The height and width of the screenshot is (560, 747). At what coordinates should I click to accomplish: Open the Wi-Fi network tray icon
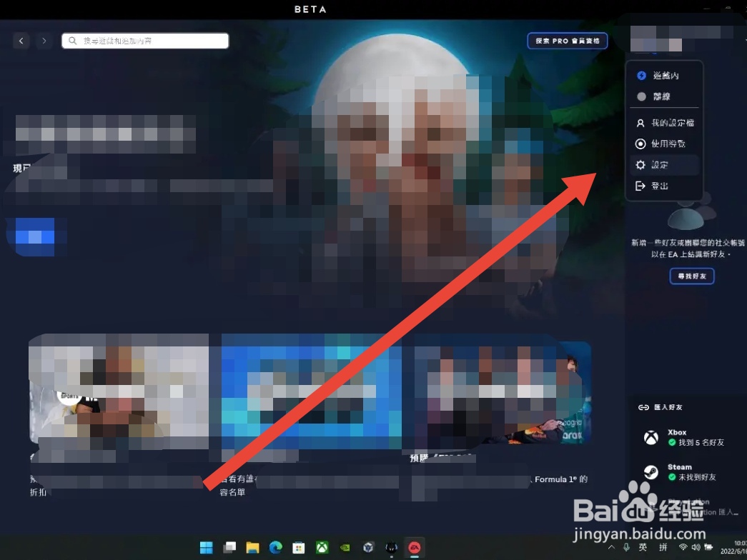coord(683,548)
